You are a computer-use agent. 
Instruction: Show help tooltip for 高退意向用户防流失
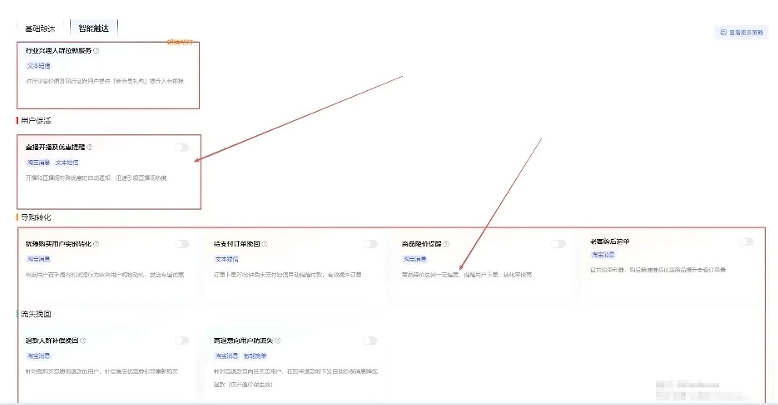278,340
